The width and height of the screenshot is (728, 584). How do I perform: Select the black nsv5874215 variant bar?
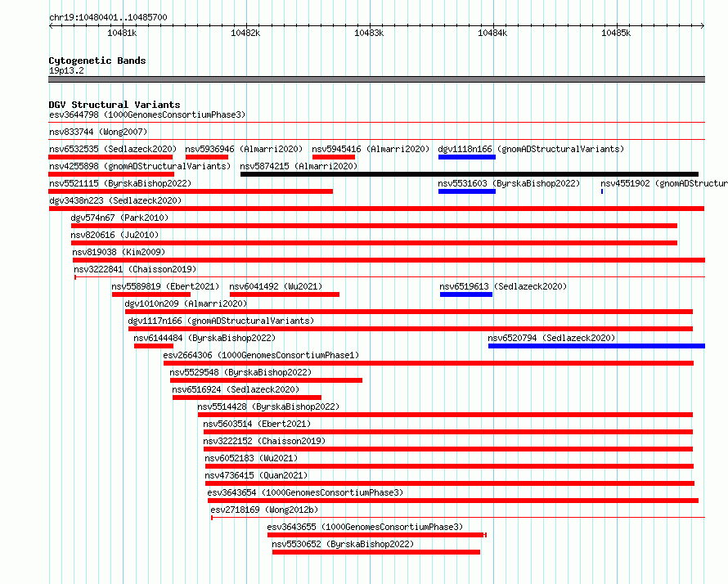click(470, 174)
